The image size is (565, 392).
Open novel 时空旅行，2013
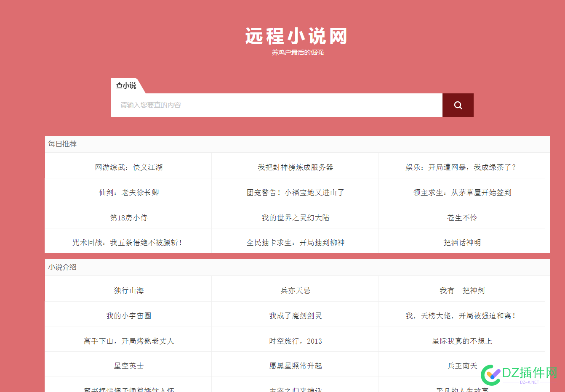(296, 341)
